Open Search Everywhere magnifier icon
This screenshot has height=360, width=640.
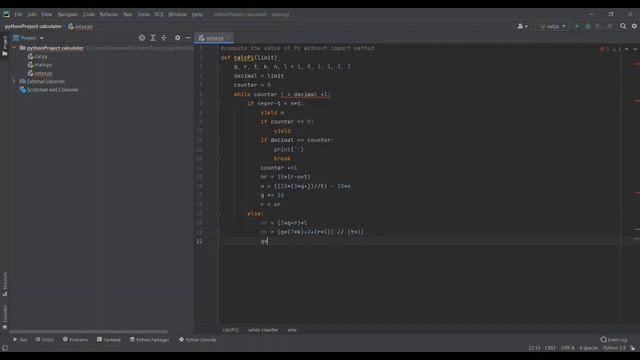tap(623, 26)
